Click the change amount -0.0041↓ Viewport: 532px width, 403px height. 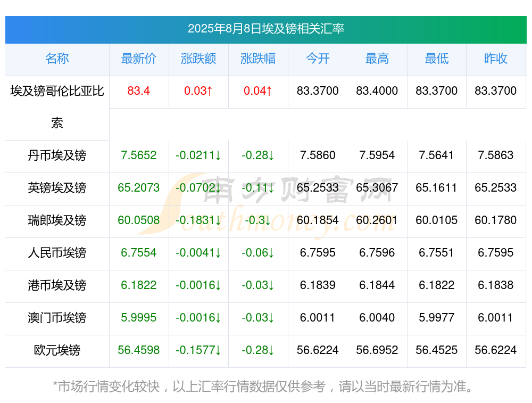coord(198,252)
